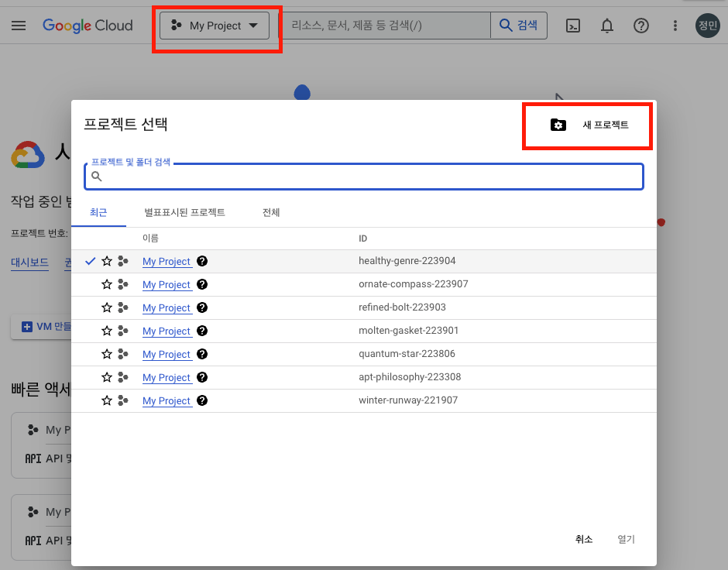Open the 대시보드 link in background page

[29, 263]
